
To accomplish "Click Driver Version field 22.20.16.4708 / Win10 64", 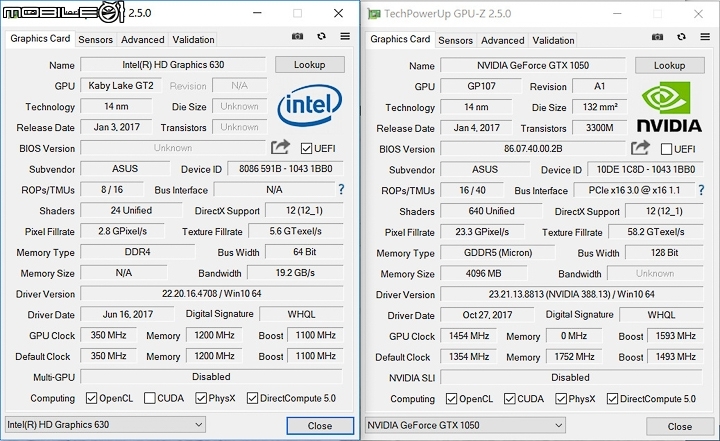I will tap(212, 294).
